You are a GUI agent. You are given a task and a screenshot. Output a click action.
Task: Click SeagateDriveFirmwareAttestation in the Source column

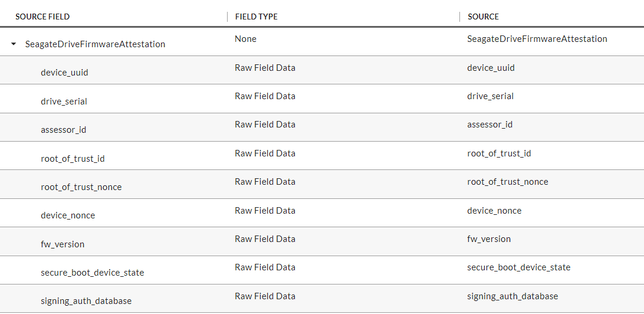pos(537,39)
